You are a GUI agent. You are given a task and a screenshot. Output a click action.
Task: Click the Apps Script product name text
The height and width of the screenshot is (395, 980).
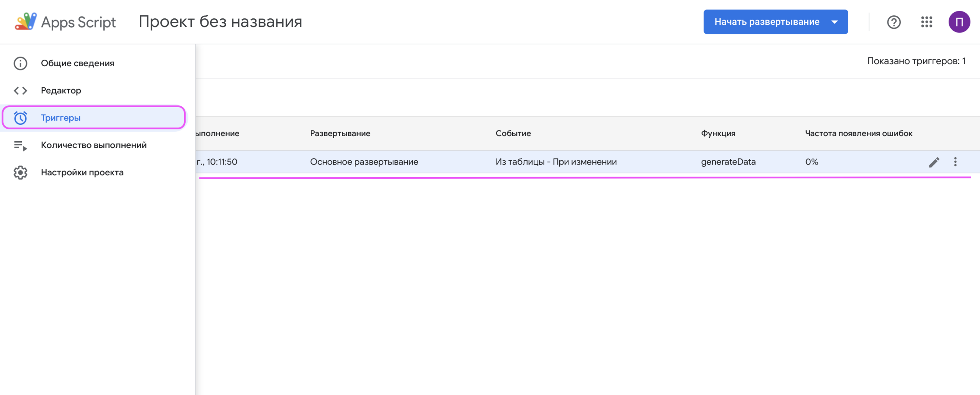point(78,22)
